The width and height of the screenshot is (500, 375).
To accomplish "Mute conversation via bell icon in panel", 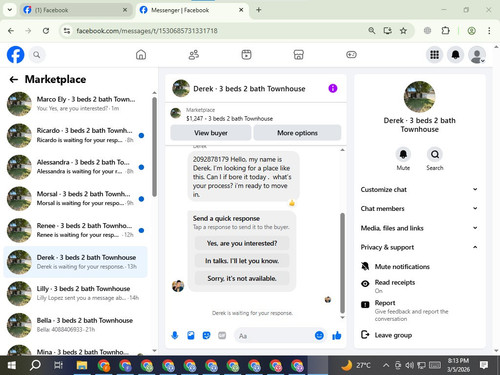I will point(403,154).
